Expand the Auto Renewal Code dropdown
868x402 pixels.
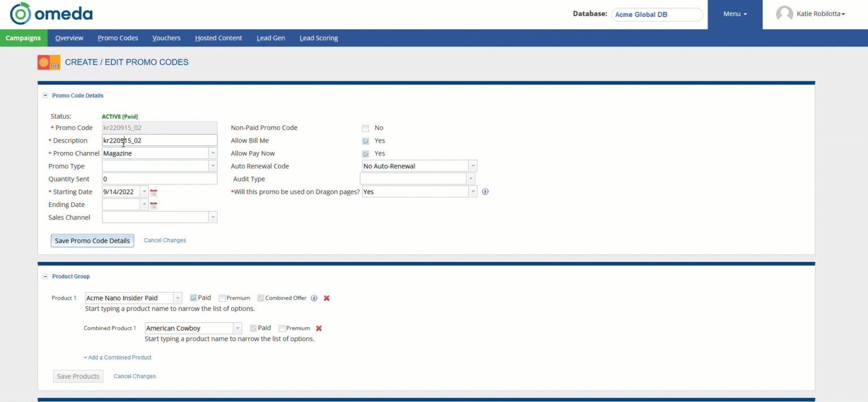472,166
